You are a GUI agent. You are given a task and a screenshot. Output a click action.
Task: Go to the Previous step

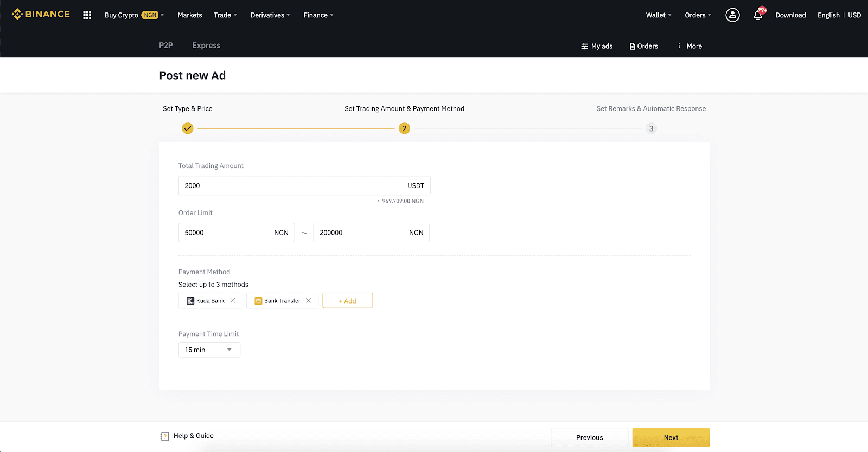point(589,437)
